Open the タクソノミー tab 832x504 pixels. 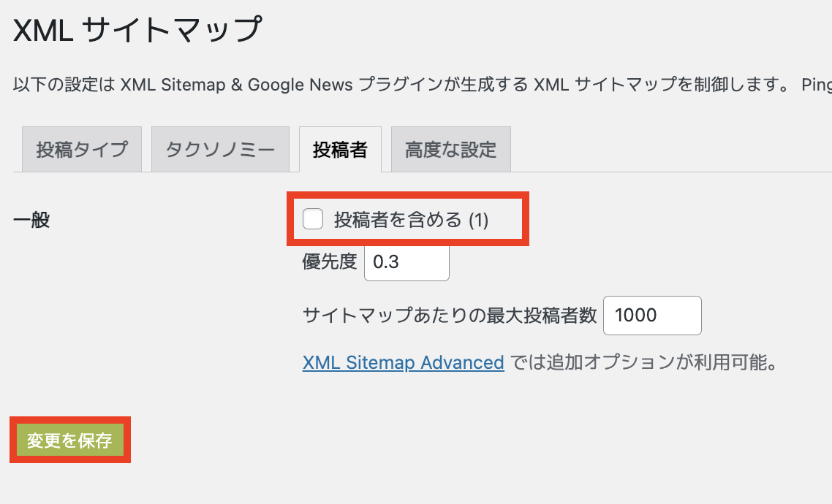pos(220,150)
